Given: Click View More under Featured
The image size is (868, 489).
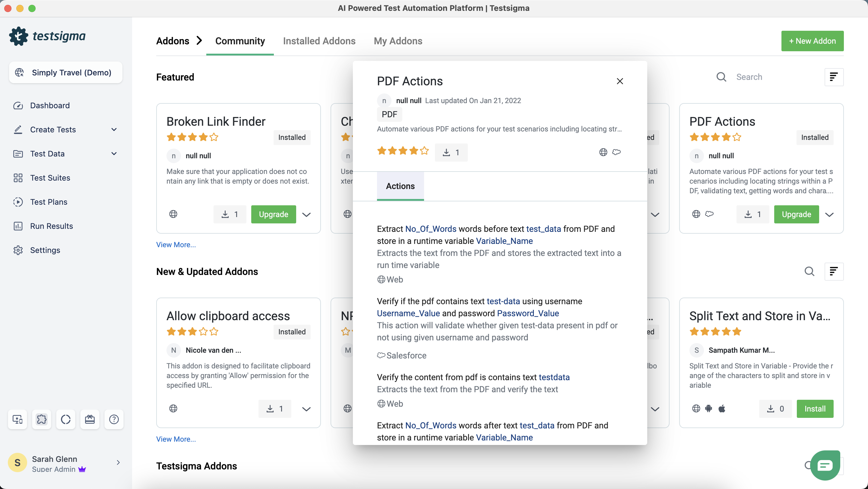Looking at the screenshot, I should coord(176,245).
